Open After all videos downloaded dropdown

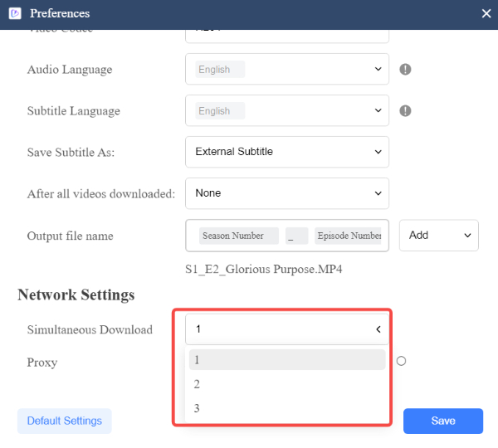(287, 193)
